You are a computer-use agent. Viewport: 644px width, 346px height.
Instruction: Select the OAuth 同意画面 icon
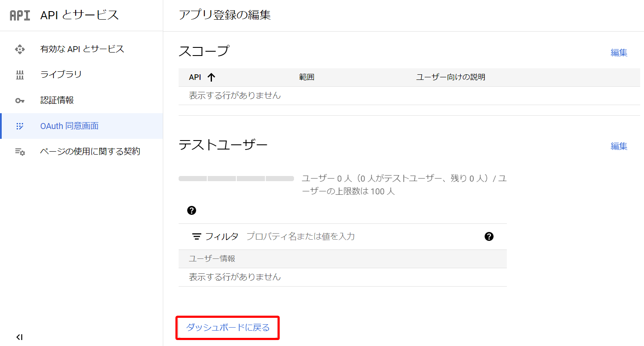pyautogui.click(x=20, y=126)
